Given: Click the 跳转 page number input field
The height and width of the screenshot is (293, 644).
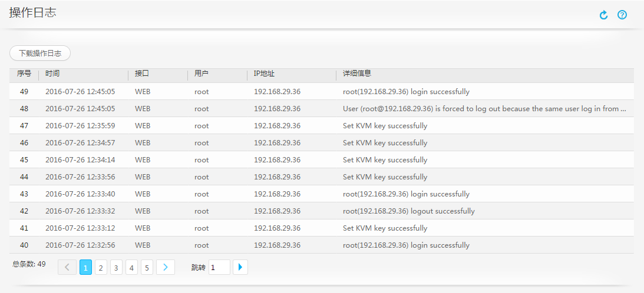Looking at the screenshot, I should point(219,268).
